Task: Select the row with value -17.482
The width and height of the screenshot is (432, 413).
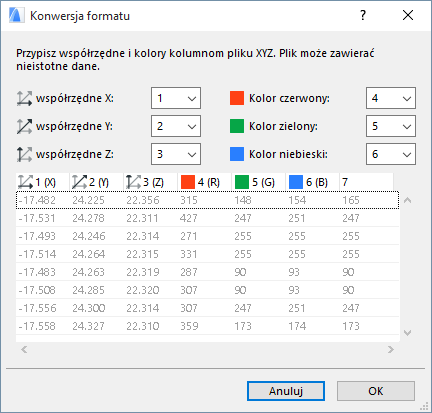Action: (x=207, y=200)
